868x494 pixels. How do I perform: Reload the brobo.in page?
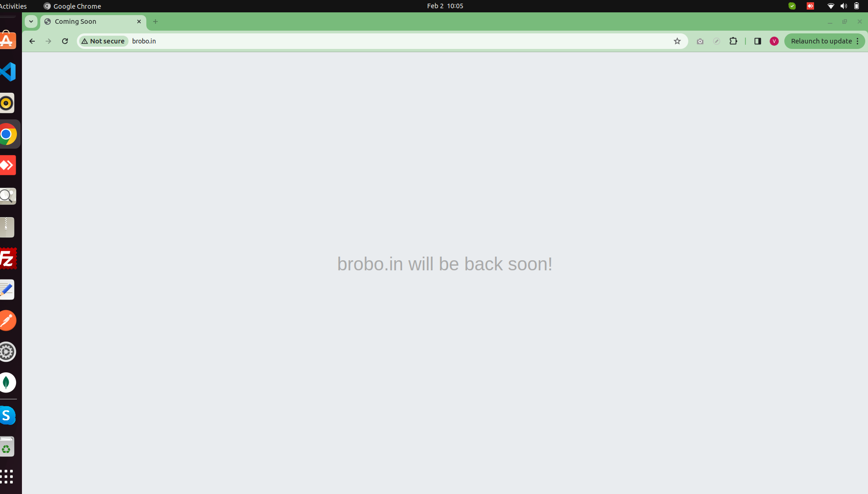(65, 41)
